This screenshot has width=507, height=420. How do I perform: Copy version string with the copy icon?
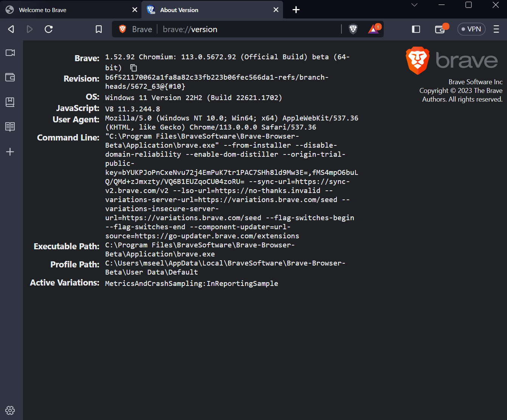pyautogui.click(x=133, y=68)
